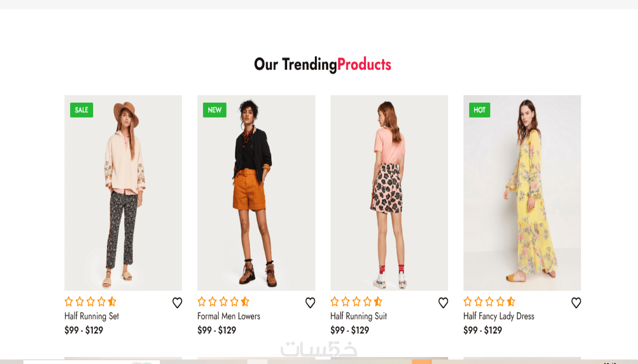The width and height of the screenshot is (638, 364).
Task: Click the HOT badge on fourth product
Action: click(x=479, y=110)
